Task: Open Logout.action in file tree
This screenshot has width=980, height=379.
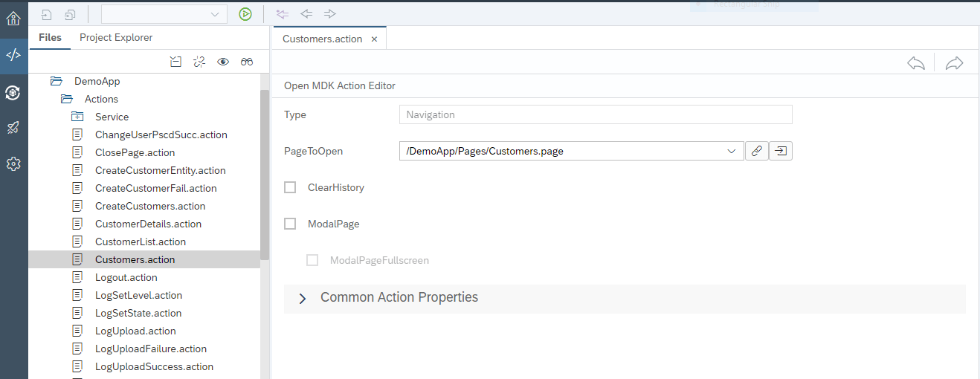Action: tap(126, 277)
